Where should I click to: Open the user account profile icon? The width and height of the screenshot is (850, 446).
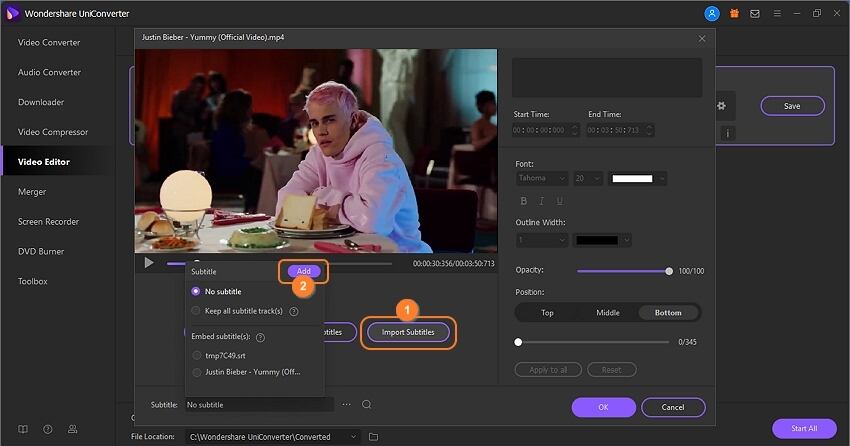(x=712, y=14)
